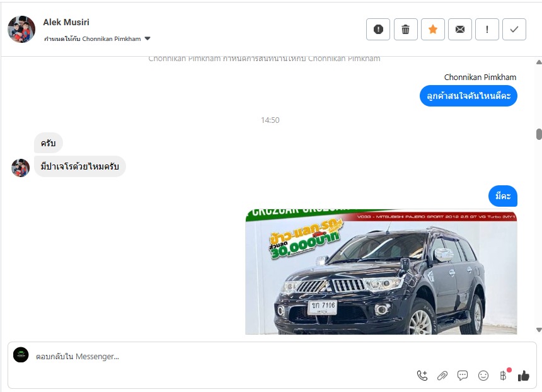The image size is (542, 392).
Task: Click sender name Chonnikan Pimkham above message
Action: tap(480, 77)
